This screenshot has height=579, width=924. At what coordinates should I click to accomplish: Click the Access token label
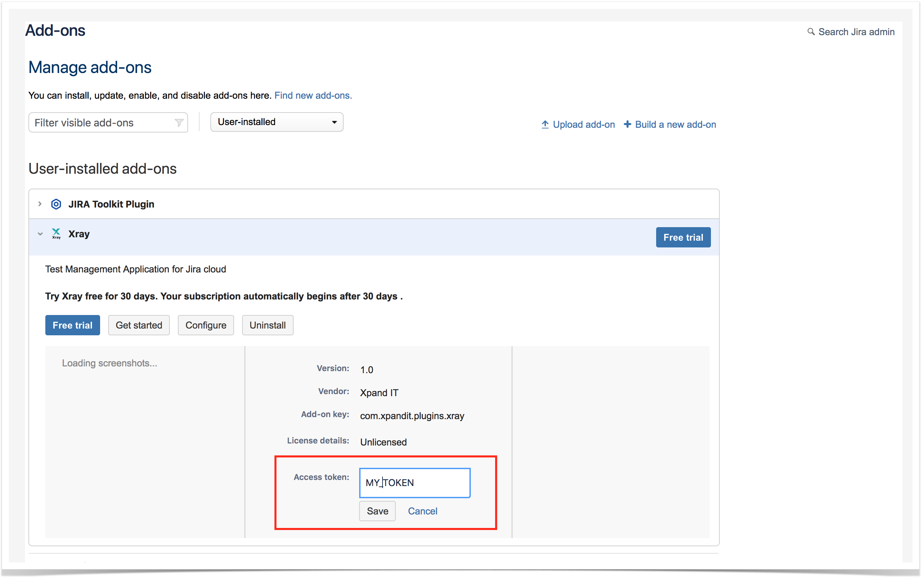(321, 477)
